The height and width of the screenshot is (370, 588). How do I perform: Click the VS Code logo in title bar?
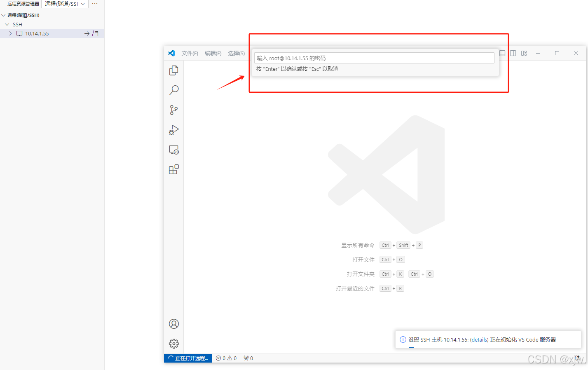(171, 53)
